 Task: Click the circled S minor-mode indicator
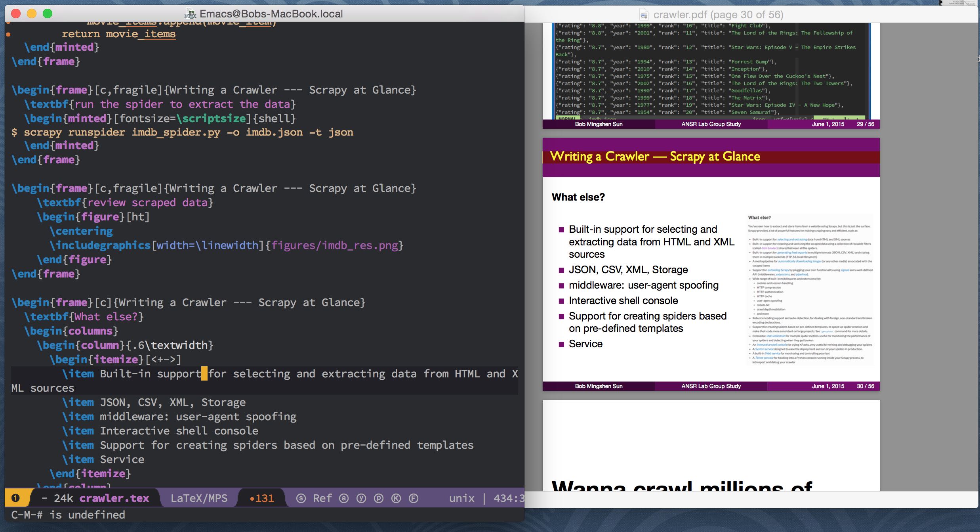pyautogui.click(x=301, y=498)
